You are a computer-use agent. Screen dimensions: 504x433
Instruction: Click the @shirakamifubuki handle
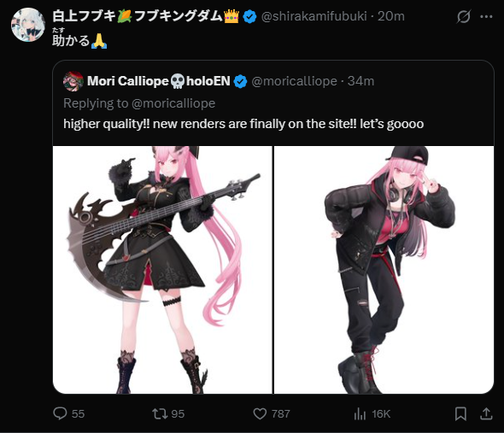click(314, 16)
